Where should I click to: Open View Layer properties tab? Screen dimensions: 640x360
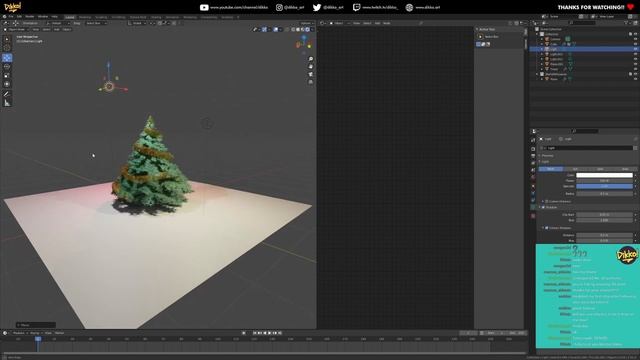click(x=533, y=163)
